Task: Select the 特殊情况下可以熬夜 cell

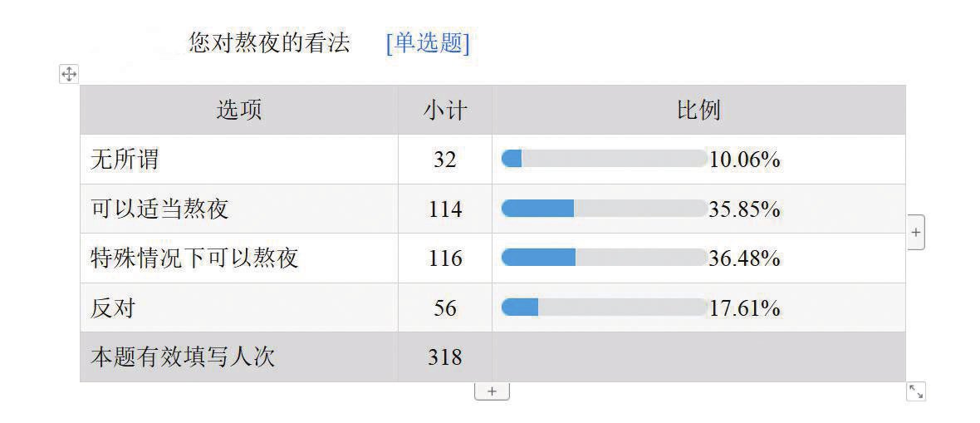Action: (x=238, y=258)
